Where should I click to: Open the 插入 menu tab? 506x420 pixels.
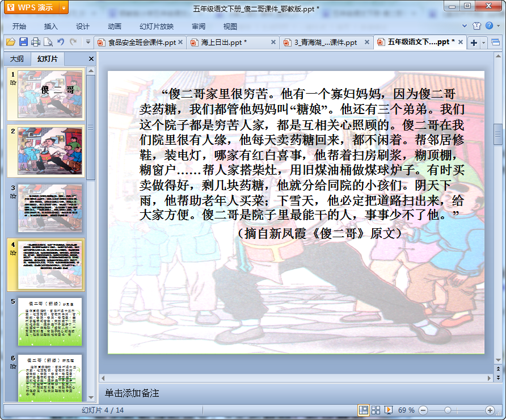(x=50, y=27)
